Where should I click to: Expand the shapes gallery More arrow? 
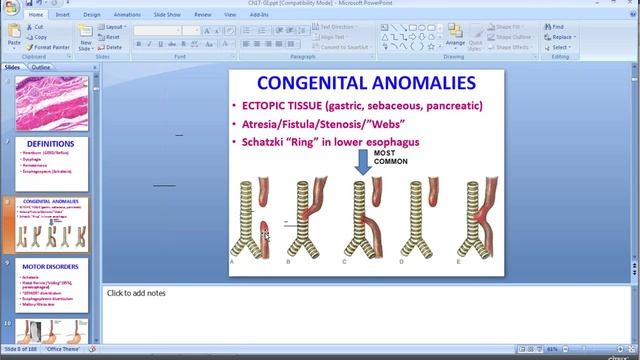pos(440,47)
